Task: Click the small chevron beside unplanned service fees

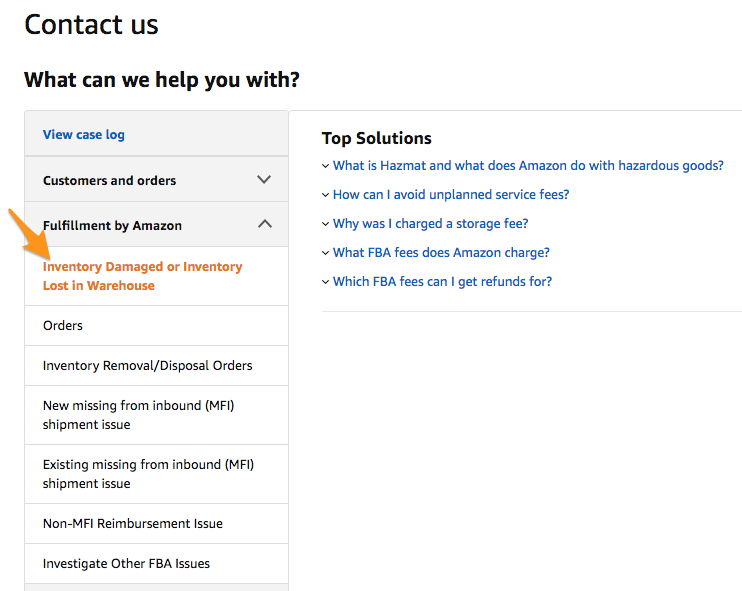Action: coord(326,195)
